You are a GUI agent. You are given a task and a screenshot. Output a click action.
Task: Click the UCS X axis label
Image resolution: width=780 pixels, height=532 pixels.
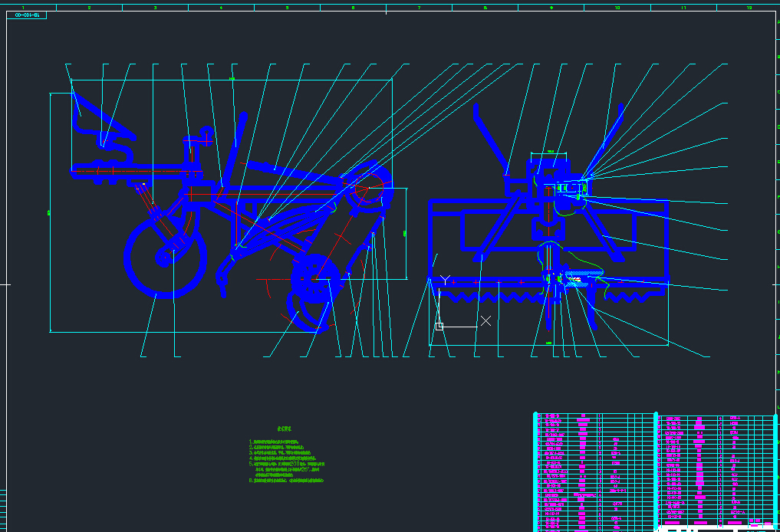tap(485, 320)
